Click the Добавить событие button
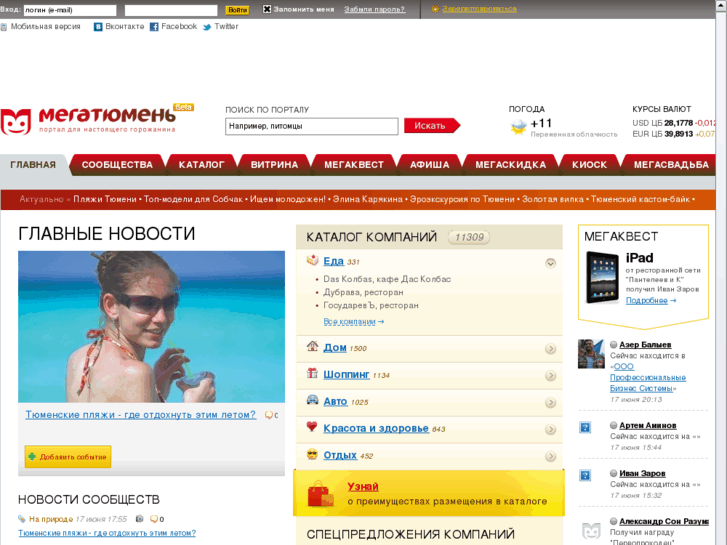 pos(68,457)
